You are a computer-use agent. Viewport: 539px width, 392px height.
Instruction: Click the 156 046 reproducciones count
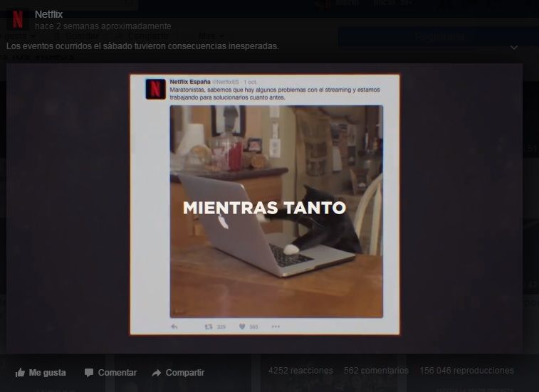tap(466, 371)
